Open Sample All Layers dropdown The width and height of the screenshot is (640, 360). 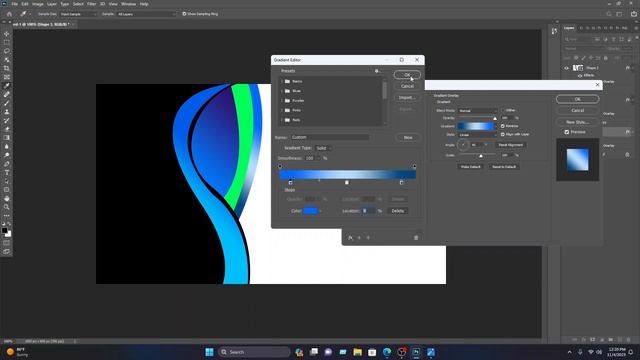click(x=146, y=14)
